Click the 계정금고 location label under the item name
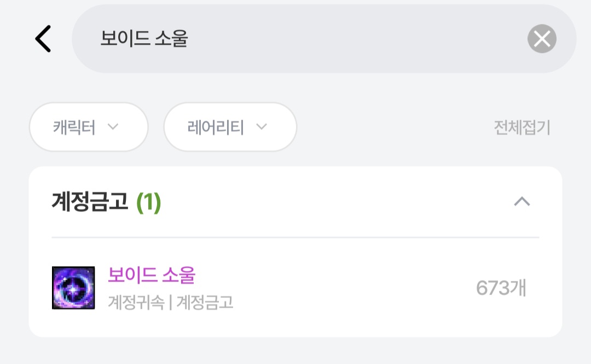 205,302
